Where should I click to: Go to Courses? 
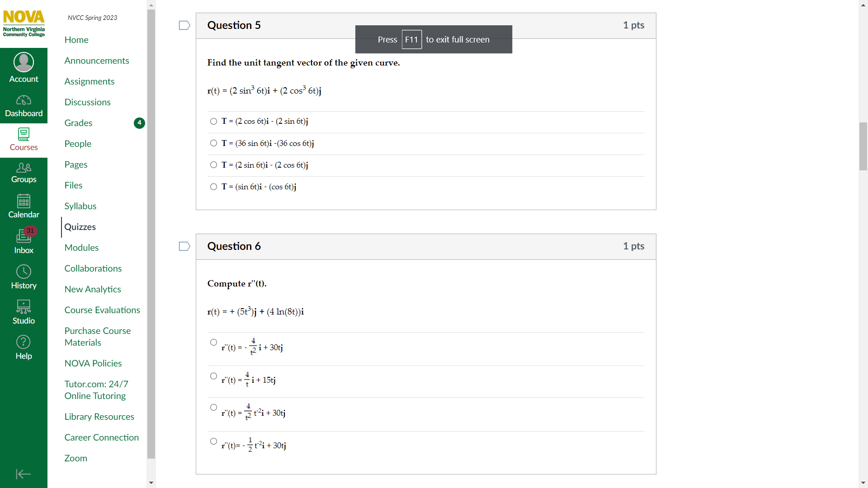[24, 139]
